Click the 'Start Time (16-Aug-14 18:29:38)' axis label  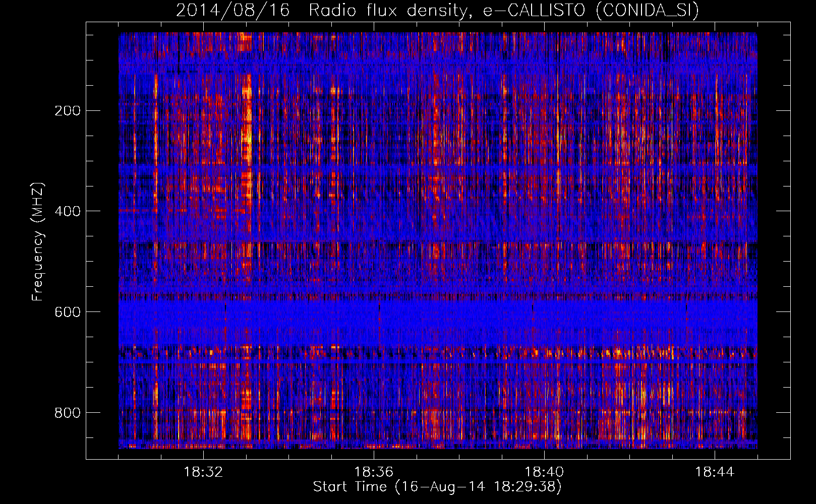(437, 487)
